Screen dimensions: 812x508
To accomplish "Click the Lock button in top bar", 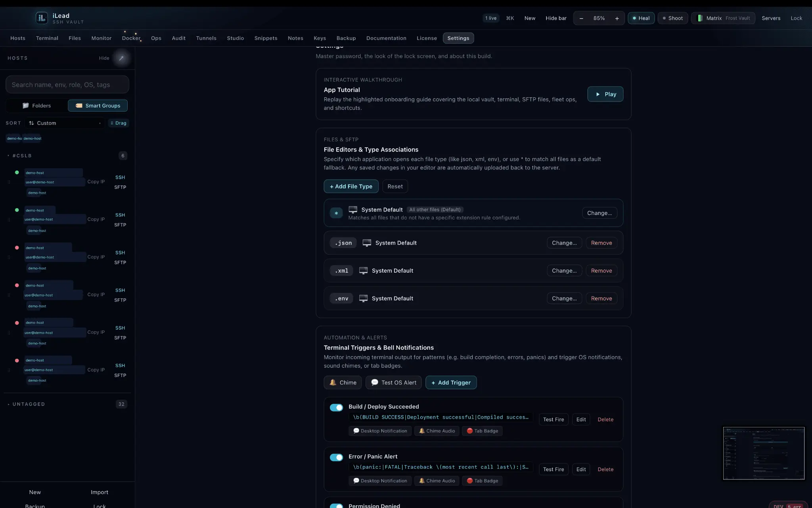I will click(796, 18).
